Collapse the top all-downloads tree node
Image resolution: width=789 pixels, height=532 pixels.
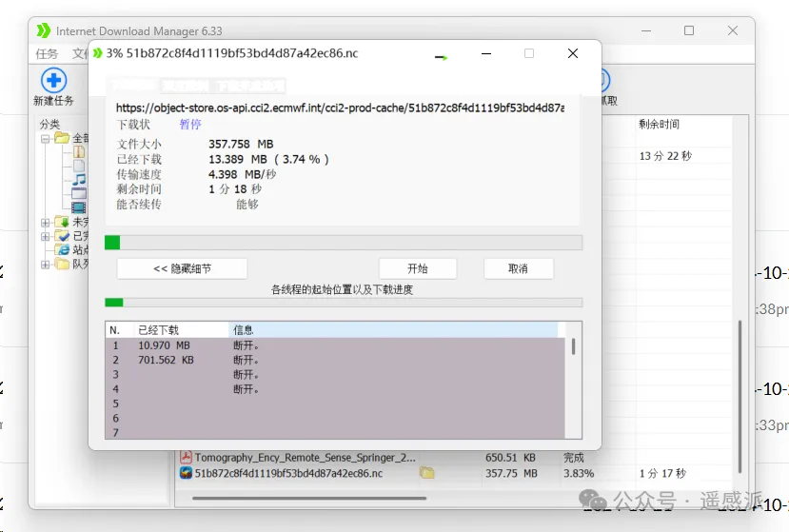pyautogui.click(x=46, y=138)
